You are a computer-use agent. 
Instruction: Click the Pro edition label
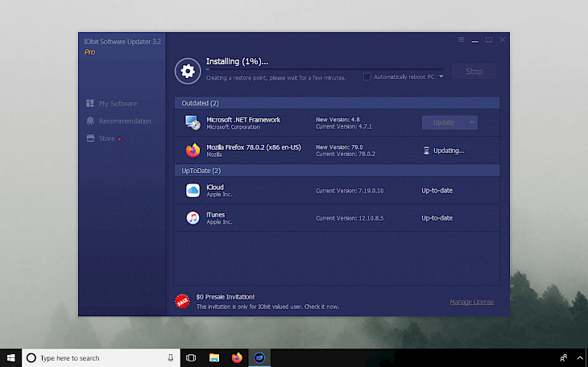pyautogui.click(x=89, y=52)
